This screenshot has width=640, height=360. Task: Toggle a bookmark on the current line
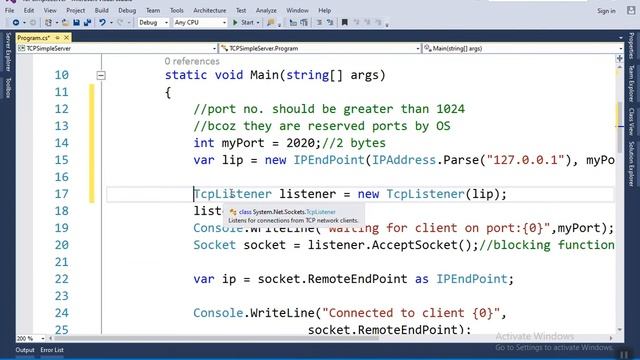345,23
